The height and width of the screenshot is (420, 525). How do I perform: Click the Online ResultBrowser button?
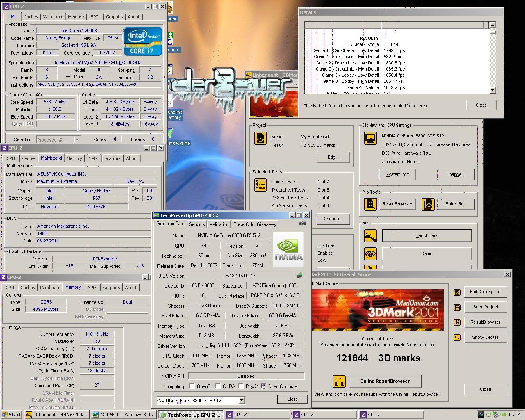coord(385,381)
